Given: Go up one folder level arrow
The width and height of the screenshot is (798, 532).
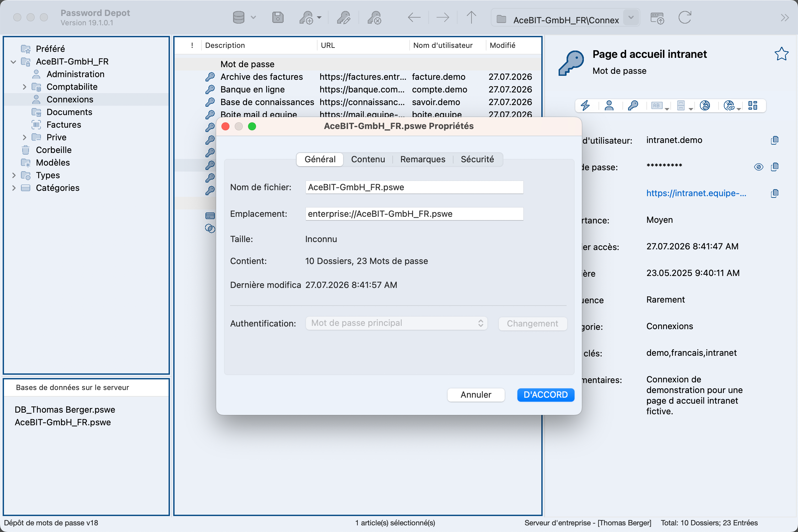Looking at the screenshot, I should 471,17.
